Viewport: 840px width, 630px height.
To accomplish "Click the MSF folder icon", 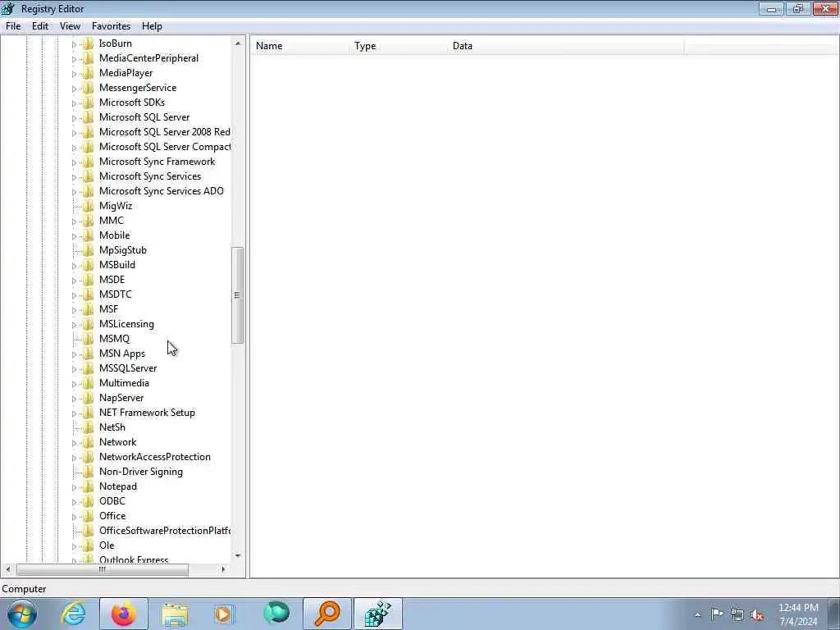I will (x=89, y=309).
